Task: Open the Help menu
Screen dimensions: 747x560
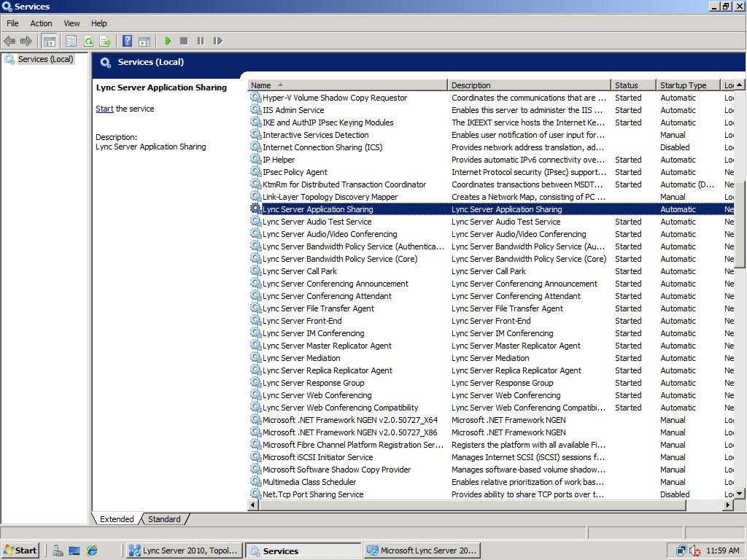Action: click(x=99, y=23)
